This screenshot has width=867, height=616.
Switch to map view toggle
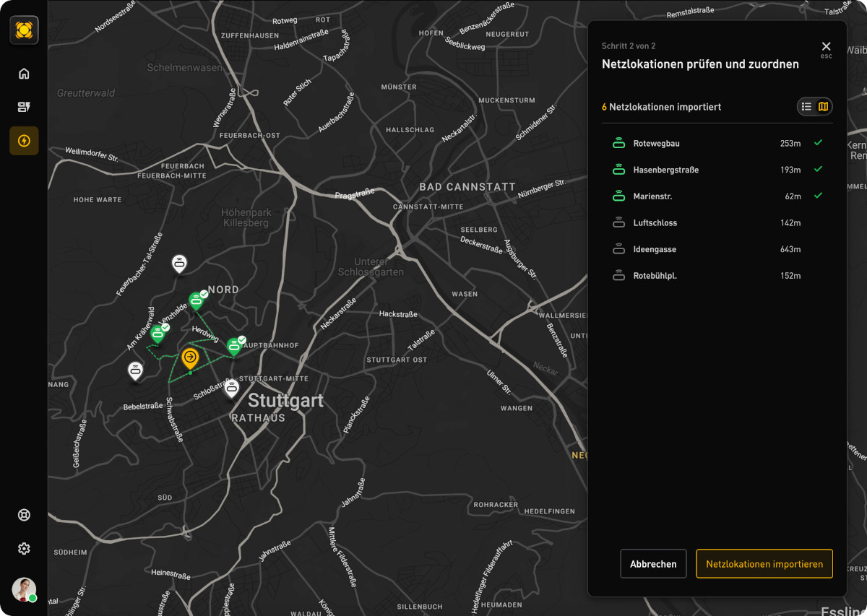pos(823,107)
